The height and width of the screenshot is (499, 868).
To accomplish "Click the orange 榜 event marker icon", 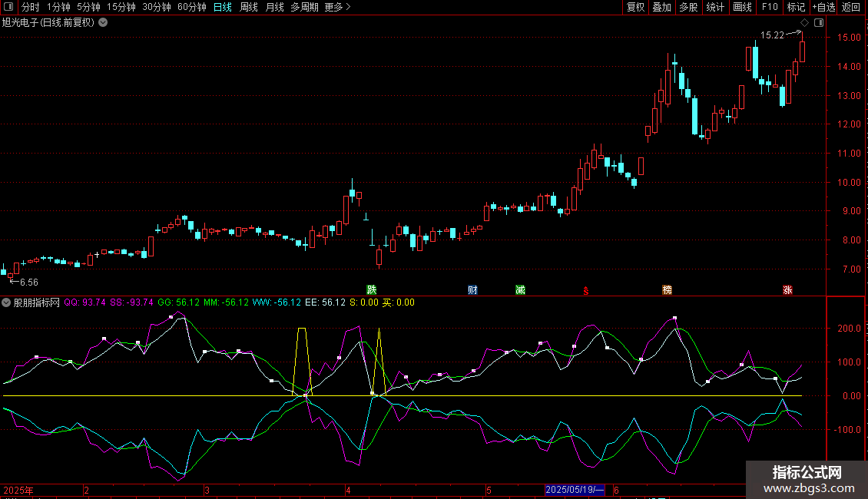I will (x=667, y=289).
